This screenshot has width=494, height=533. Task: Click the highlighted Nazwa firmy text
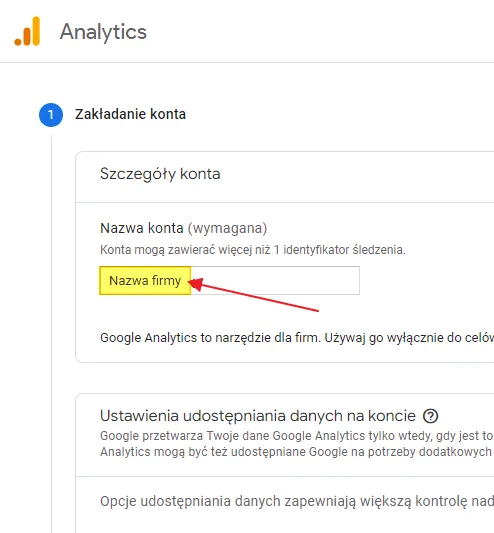coord(145,281)
